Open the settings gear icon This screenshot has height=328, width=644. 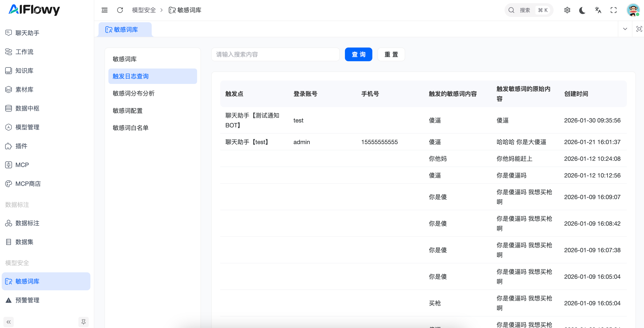567,10
